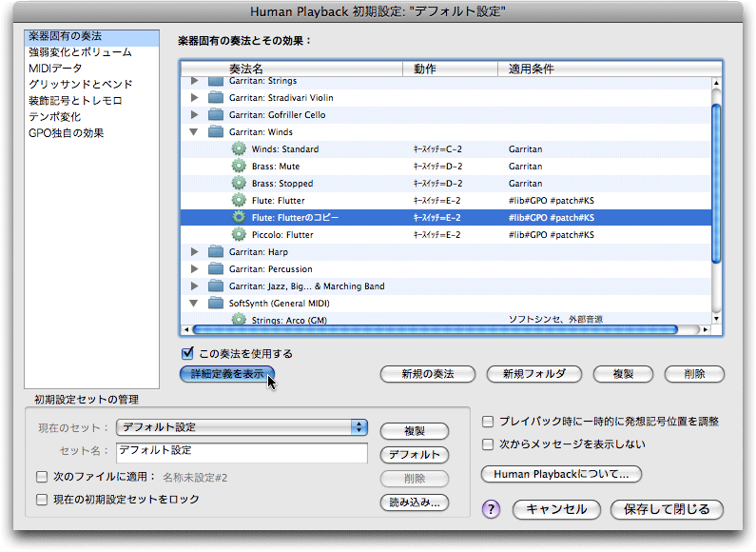Click the 動作 column header
Screen dimensions: 756x552
tap(451, 69)
